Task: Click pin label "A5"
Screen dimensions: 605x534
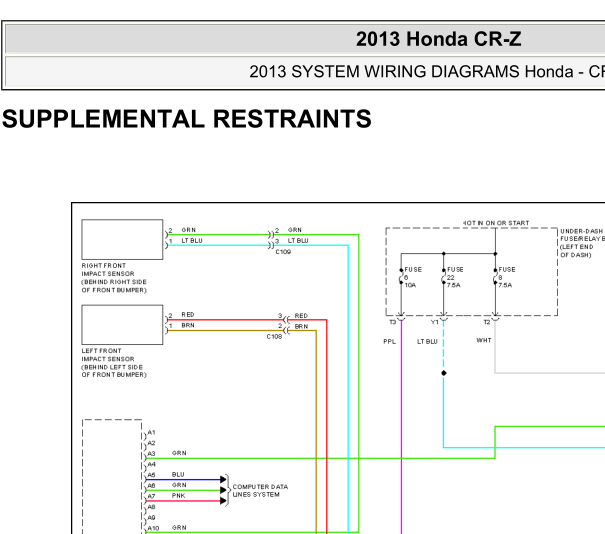Action: (x=151, y=475)
